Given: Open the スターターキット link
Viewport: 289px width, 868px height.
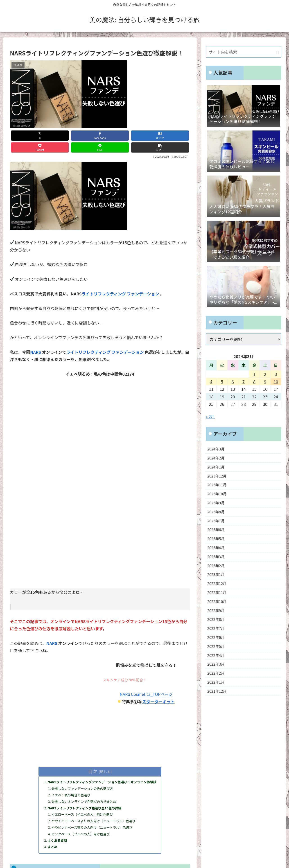Looking at the screenshot, I should [158, 701].
